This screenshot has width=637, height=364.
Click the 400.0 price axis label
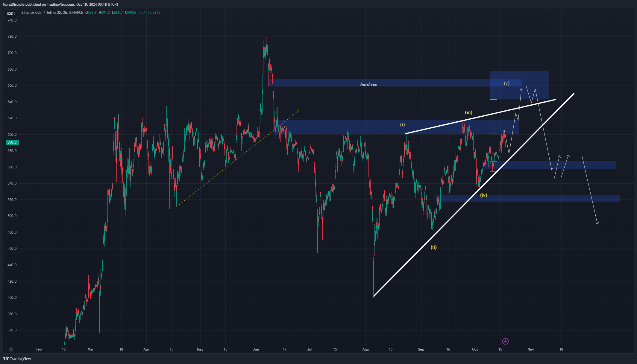tap(12, 298)
